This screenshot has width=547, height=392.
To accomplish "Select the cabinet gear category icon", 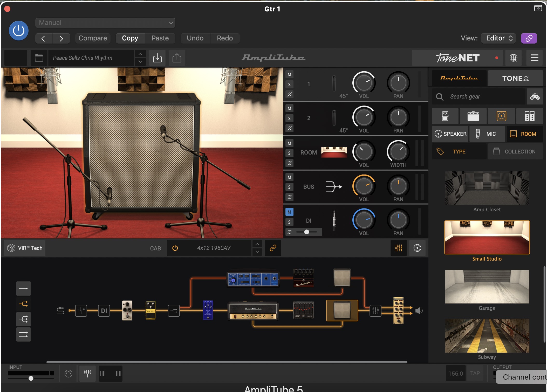I will coord(501,116).
